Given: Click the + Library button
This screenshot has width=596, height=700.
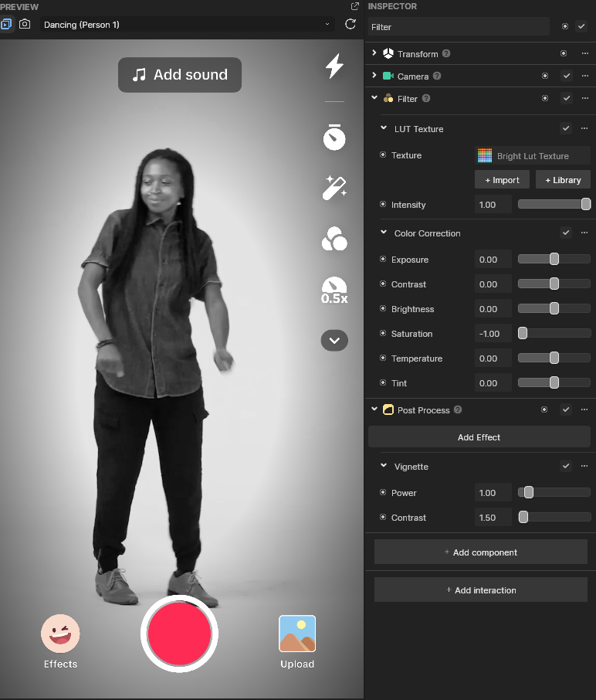Looking at the screenshot, I should [563, 180].
